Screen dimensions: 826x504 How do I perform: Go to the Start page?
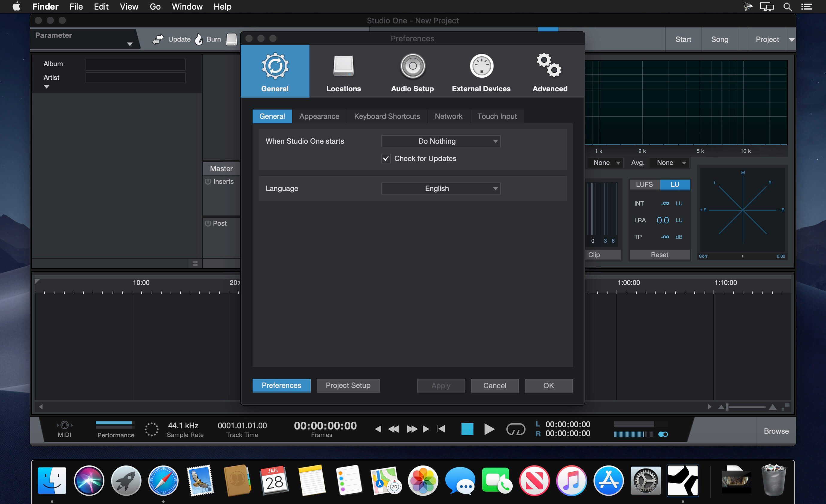(683, 39)
